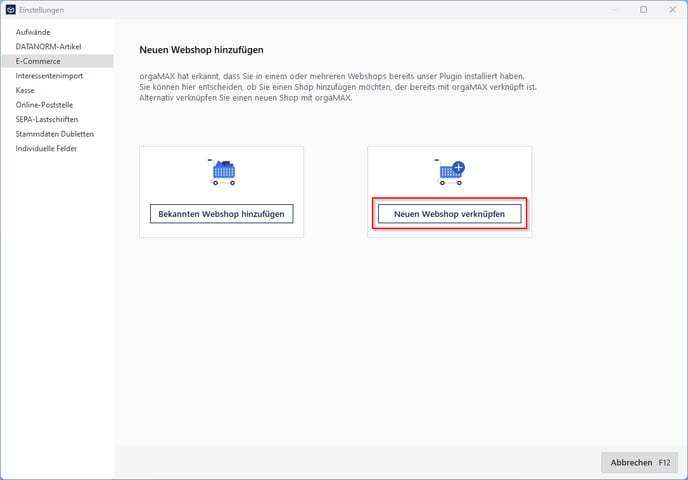
Task: Click the Einstellungen window title text
Action: 42,10
